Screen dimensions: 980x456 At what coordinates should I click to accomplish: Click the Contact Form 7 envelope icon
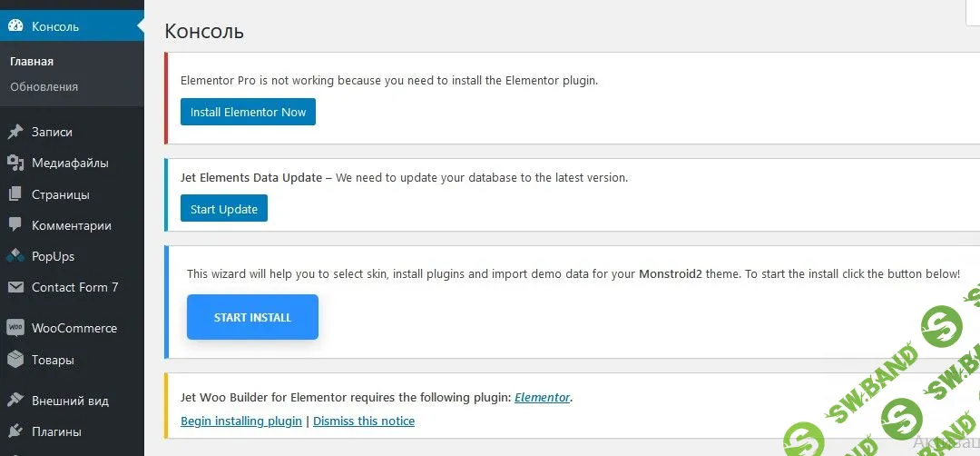pyautogui.click(x=15, y=287)
